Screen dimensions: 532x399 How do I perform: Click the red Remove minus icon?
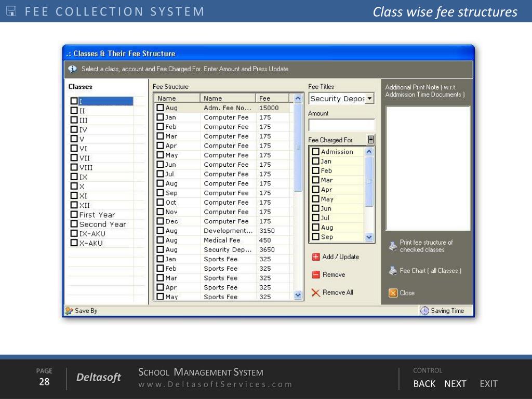click(x=315, y=274)
